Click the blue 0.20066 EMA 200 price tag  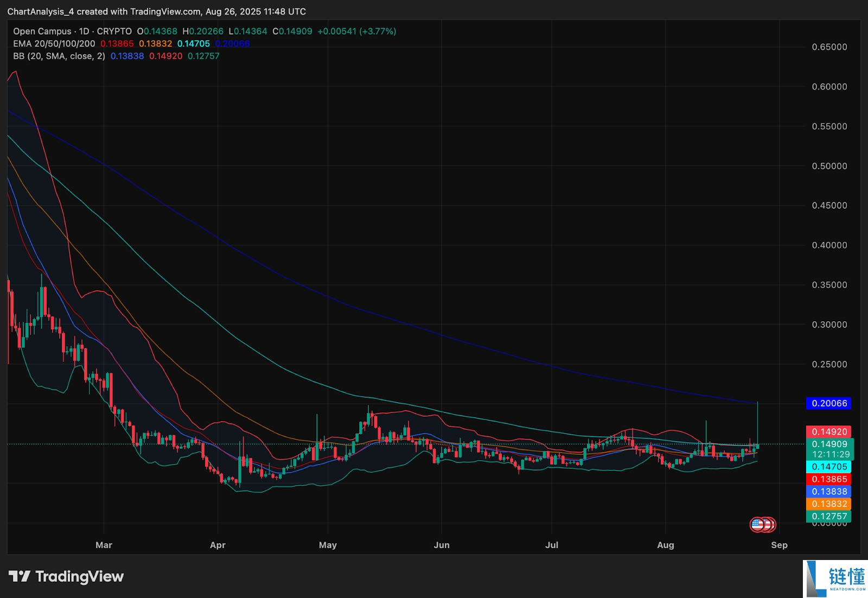829,403
